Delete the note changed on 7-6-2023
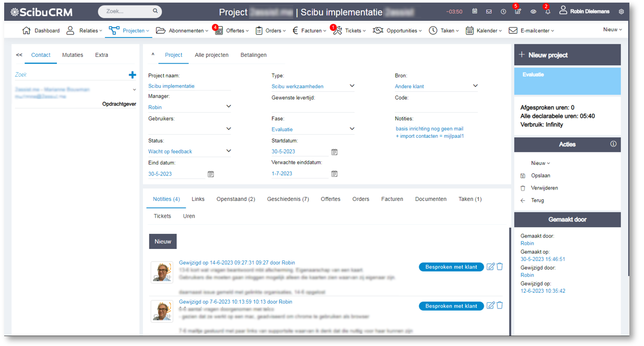 pos(499,306)
